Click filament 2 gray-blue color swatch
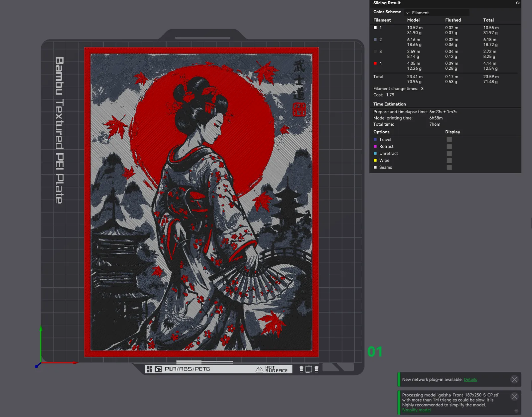Image resolution: width=532 pixels, height=417 pixels. pyautogui.click(x=375, y=40)
